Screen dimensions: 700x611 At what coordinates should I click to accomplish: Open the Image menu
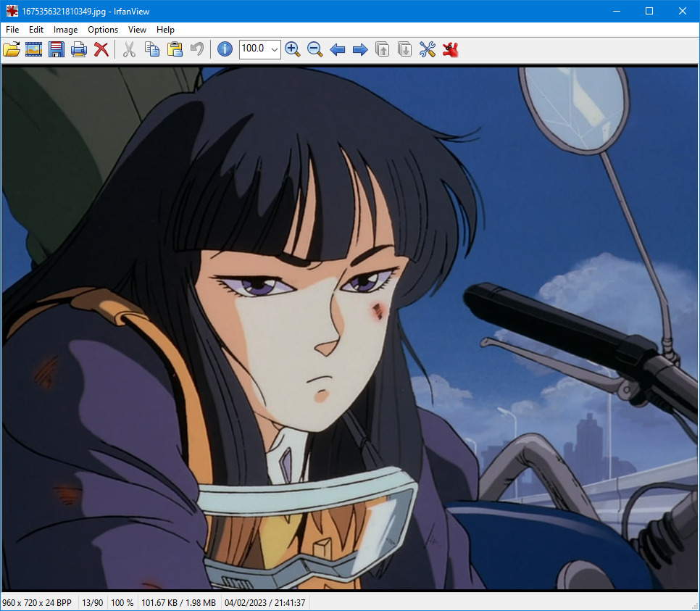[x=66, y=30]
